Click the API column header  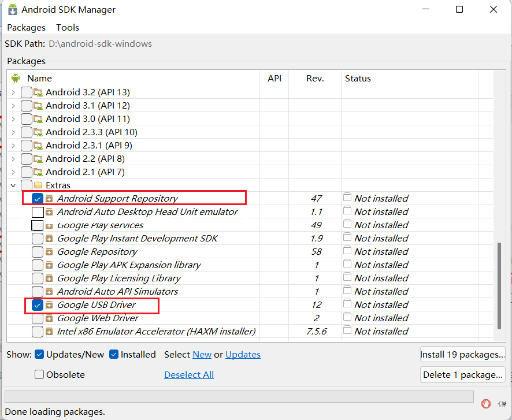click(x=274, y=79)
